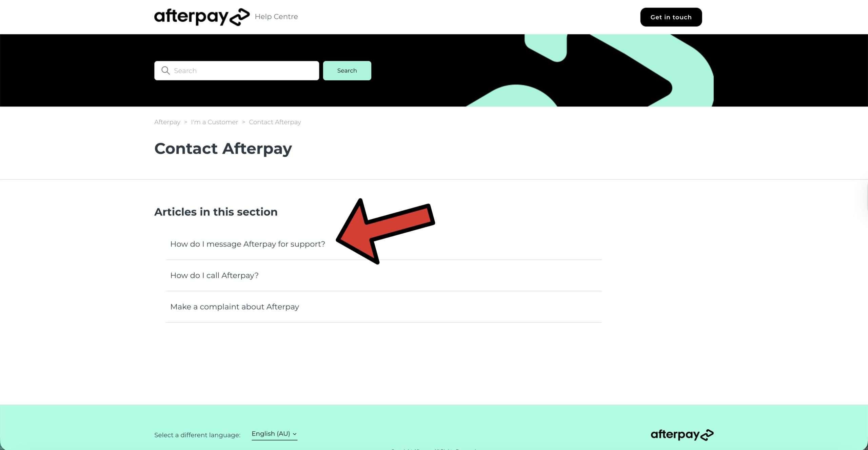Click the Afterpay loop arrows symbol in header
This screenshot has height=450, width=868.
tap(240, 17)
